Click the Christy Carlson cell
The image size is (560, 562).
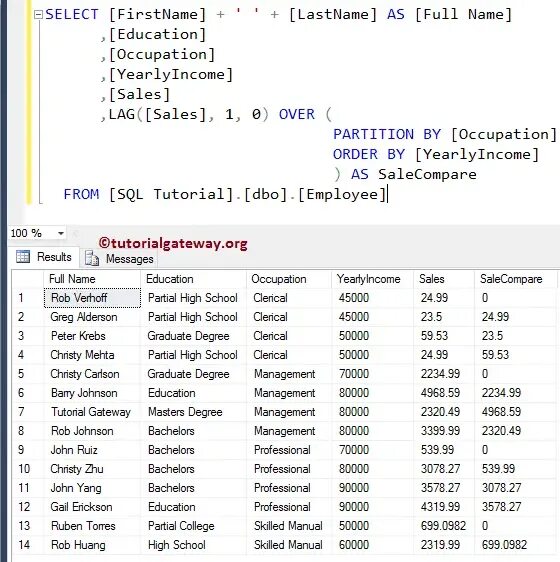(x=92, y=374)
